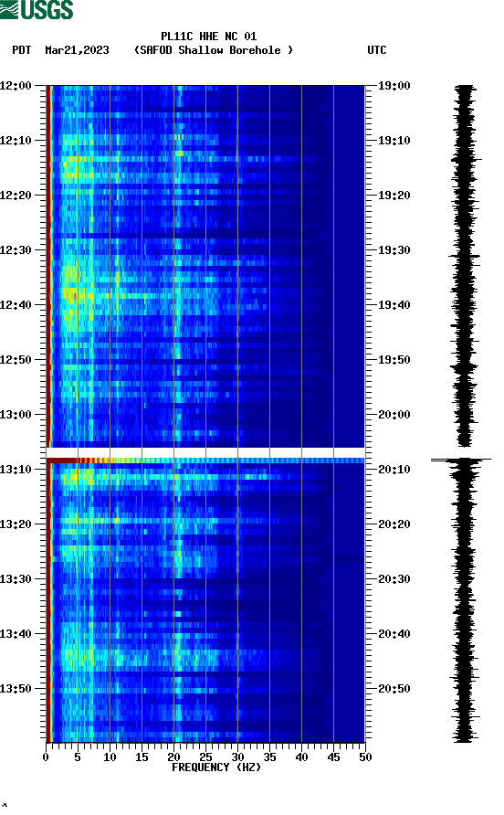
Task: Click '(SAFOD Shallow Borehole )' subtitle
Action: pos(213,50)
